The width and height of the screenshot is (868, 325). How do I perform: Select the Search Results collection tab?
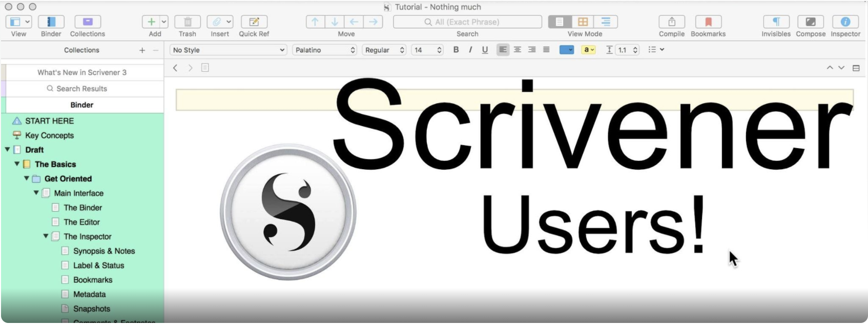pyautogui.click(x=82, y=89)
